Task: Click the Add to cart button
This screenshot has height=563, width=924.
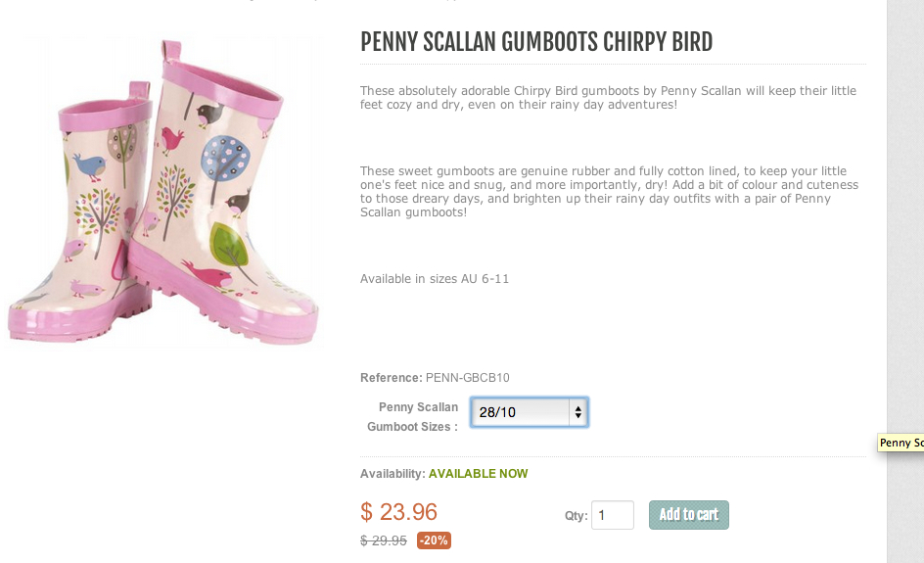Action: (x=688, y=515)
